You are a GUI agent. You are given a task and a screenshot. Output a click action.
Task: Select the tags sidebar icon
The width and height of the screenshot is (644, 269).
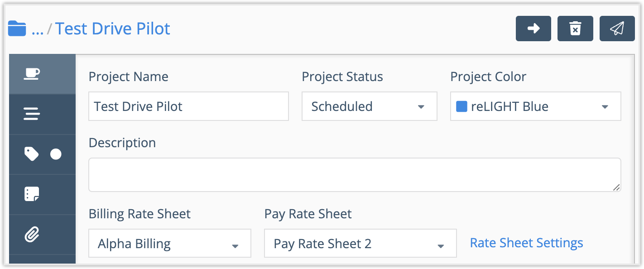coord(32,154)
